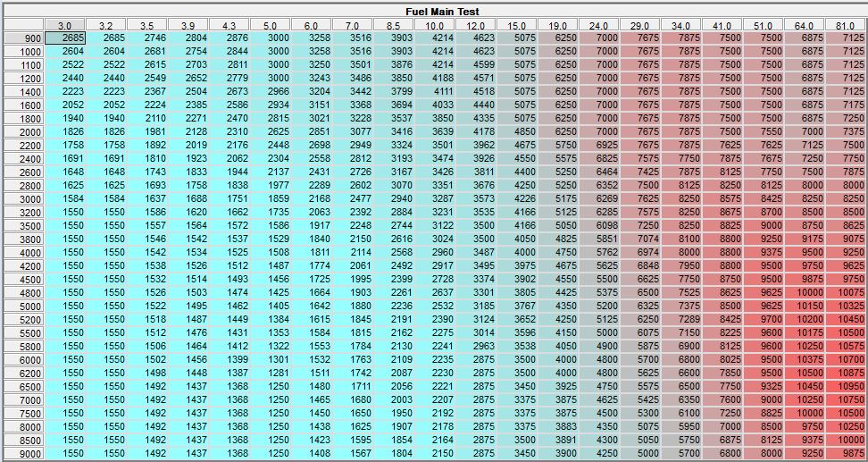
Task: Click cell 3962 in row 2200
Action: click(475, 145)
